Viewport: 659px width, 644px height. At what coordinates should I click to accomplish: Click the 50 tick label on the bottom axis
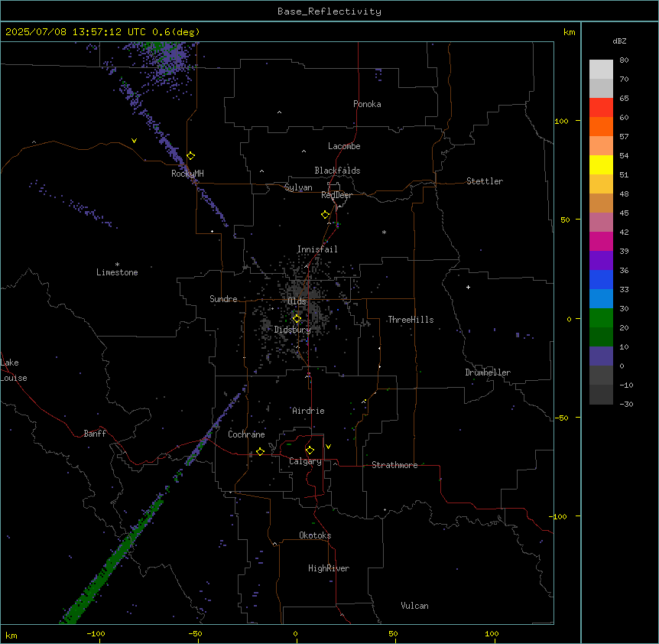(393, 633)
